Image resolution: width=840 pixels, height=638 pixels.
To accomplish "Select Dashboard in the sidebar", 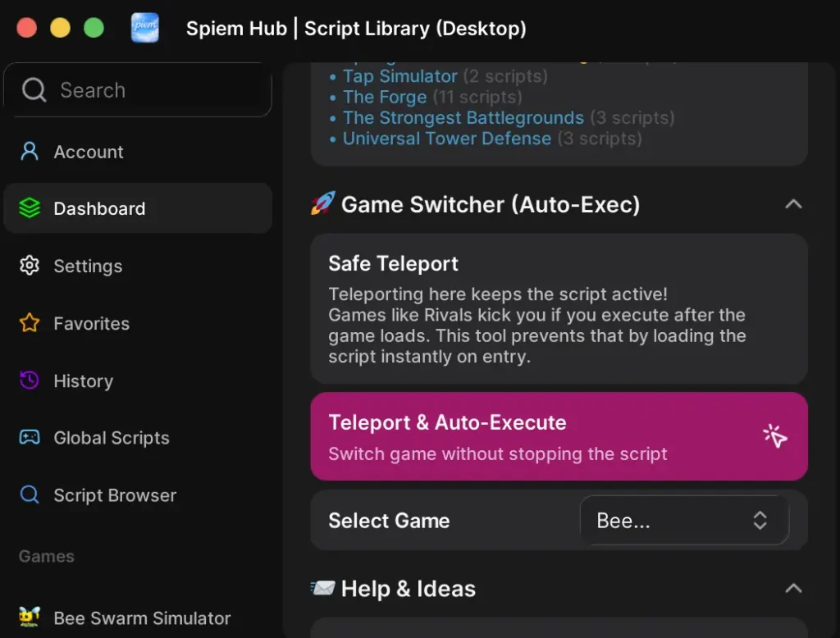I will point(138,208).
